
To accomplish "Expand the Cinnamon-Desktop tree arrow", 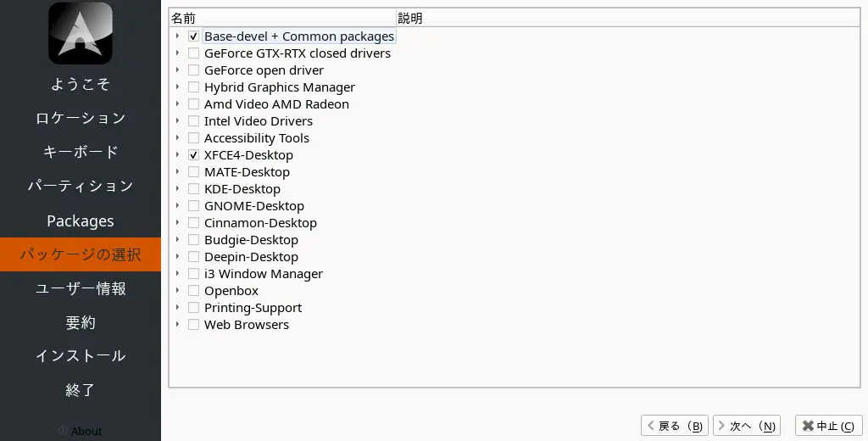I will (x=177, y=223).
